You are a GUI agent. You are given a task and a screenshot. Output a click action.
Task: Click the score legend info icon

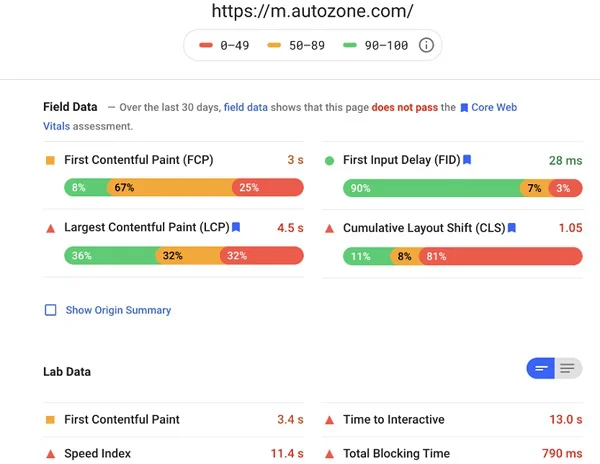point(426,45)
